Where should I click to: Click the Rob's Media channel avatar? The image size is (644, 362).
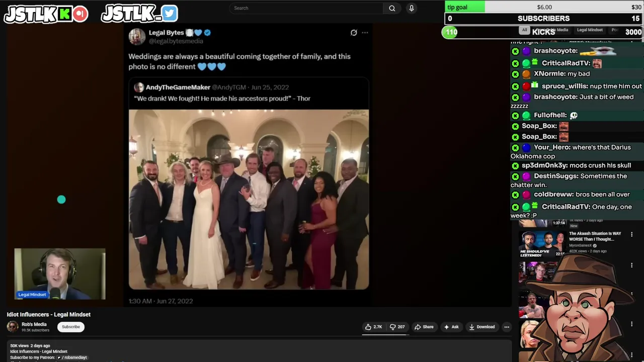pos(13,327)
